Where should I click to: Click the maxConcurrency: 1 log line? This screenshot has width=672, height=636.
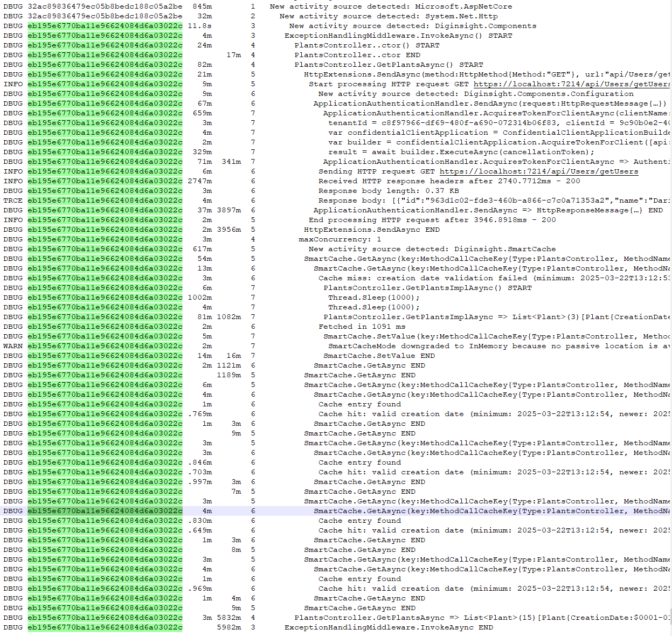(x=340, y=239)
